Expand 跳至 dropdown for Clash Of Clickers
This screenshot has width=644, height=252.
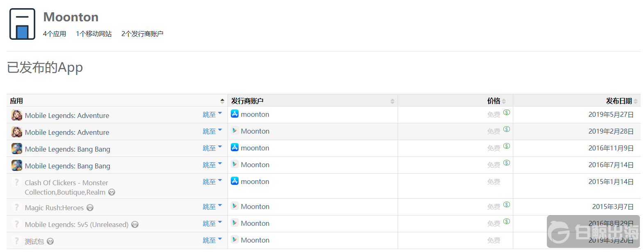(x=212, y=182)
